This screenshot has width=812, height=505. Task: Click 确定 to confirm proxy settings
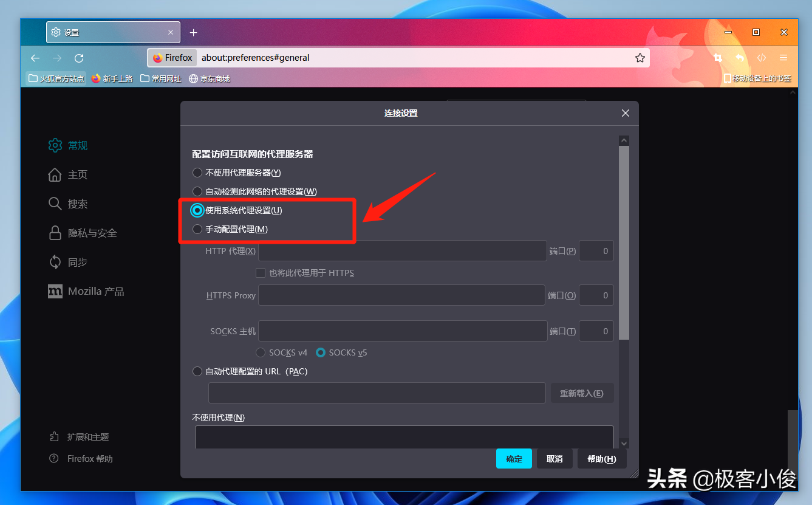[514, 459]
